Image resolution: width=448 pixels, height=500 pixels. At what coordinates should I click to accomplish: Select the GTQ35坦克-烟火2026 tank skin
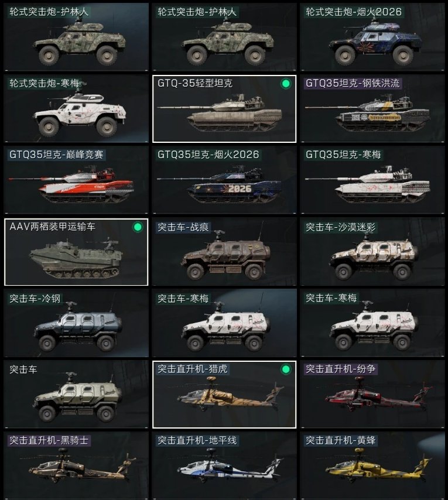click(224, 180)
